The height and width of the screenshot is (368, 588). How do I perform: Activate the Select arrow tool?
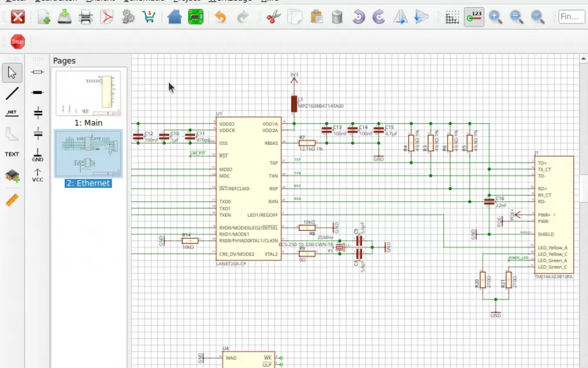[12, 72]
